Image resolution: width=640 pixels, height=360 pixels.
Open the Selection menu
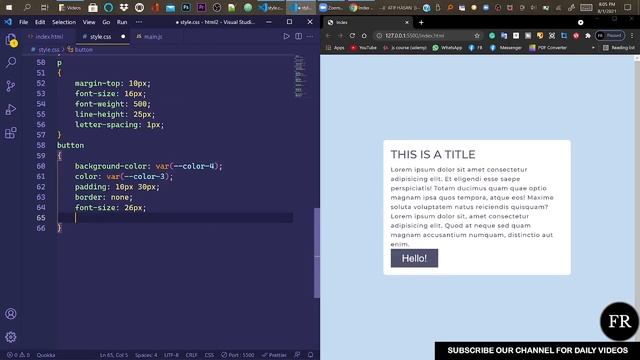[x=64, y=22]
